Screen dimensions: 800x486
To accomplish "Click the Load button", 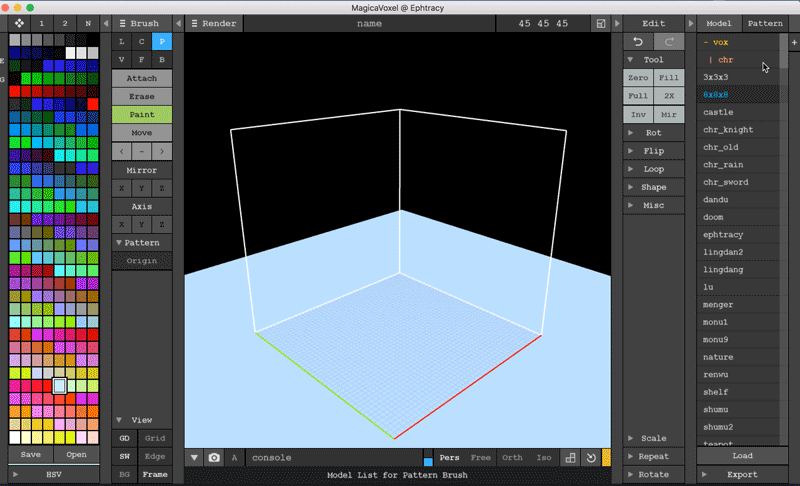I will 742,455.
